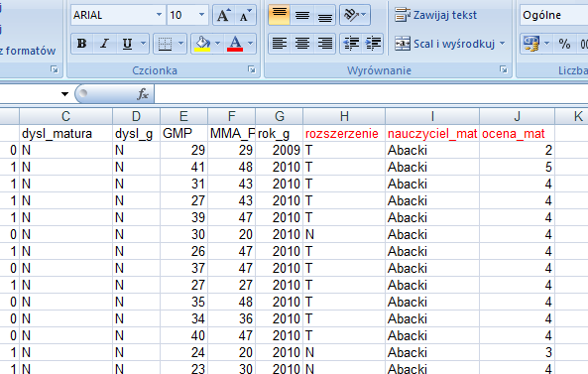Apply cell borders icon

(165, 44)
